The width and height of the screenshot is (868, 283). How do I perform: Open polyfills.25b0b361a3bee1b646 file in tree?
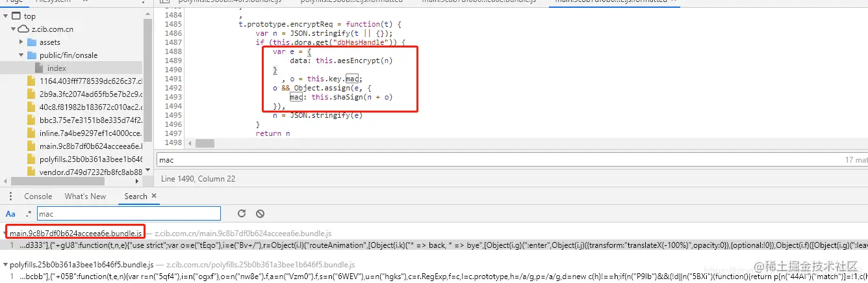(x=90, y=159)
